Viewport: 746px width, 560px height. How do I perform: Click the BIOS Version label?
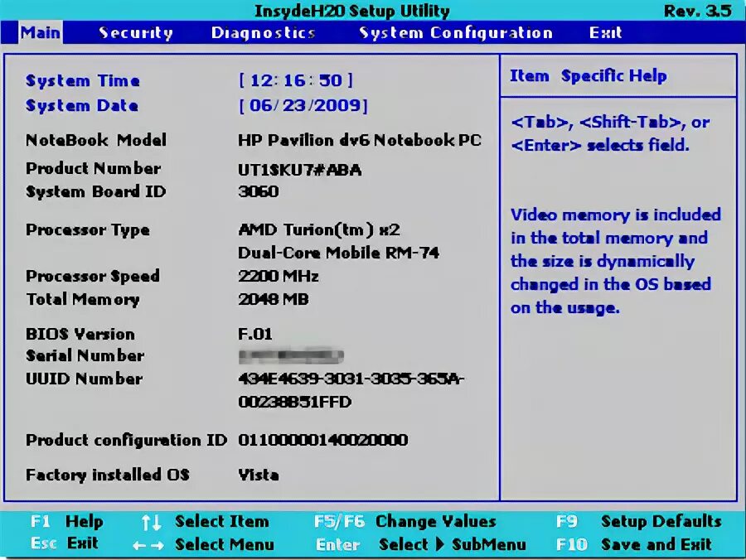point(80,334)
